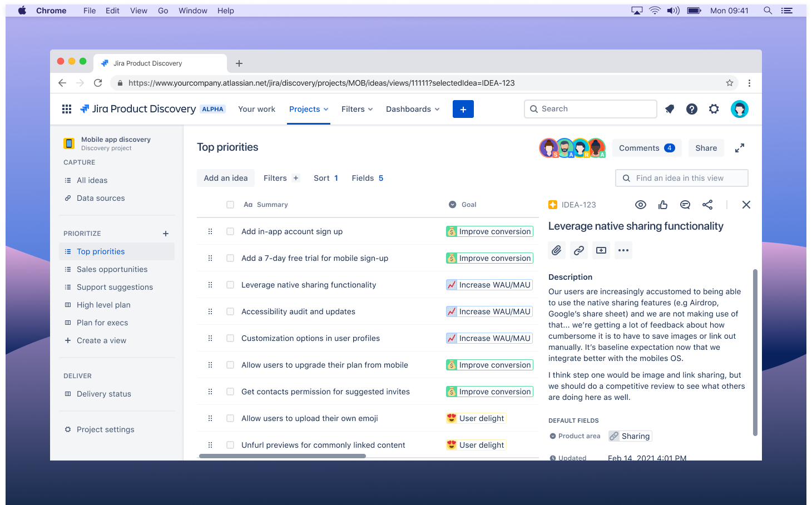The image size is (812, 505).
Task: Tick the Customization options in user profiles checkbox
Action: [230, 338]
